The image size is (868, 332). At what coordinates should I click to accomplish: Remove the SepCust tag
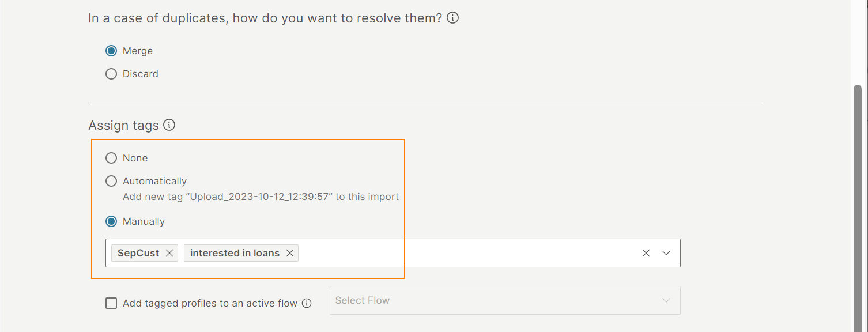169,253
